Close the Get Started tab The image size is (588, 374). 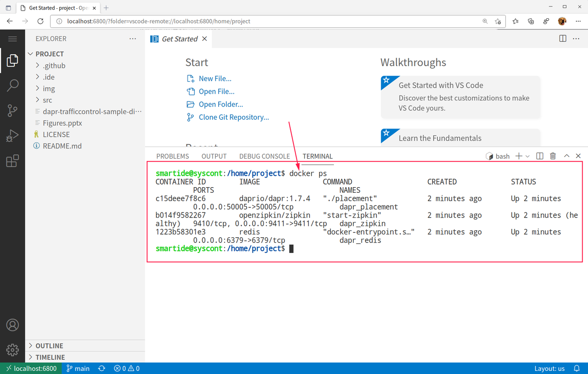pyautogui.click(x=204, y=39)
